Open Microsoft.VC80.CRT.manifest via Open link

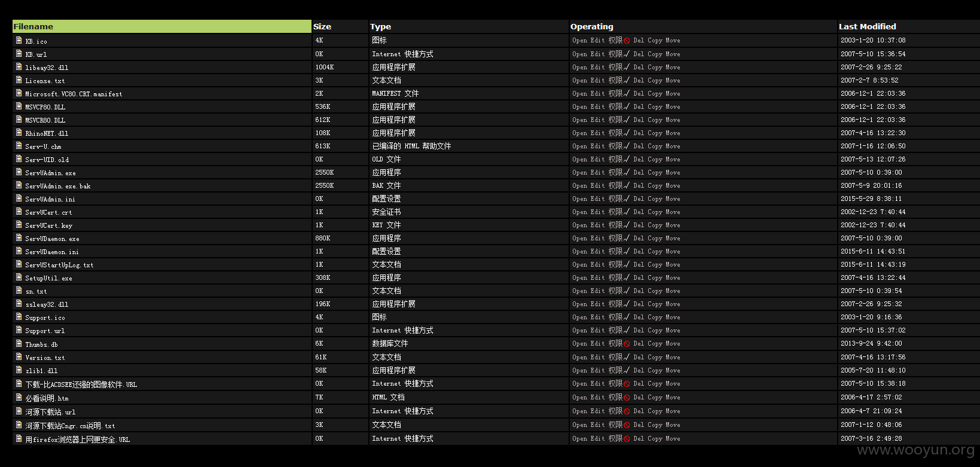[579, 93]
